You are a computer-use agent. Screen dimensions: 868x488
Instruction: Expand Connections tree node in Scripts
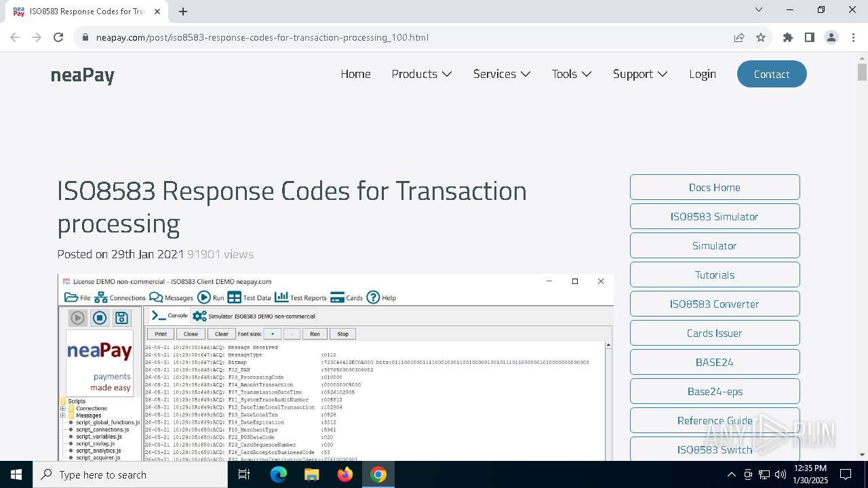click(63, 409)
